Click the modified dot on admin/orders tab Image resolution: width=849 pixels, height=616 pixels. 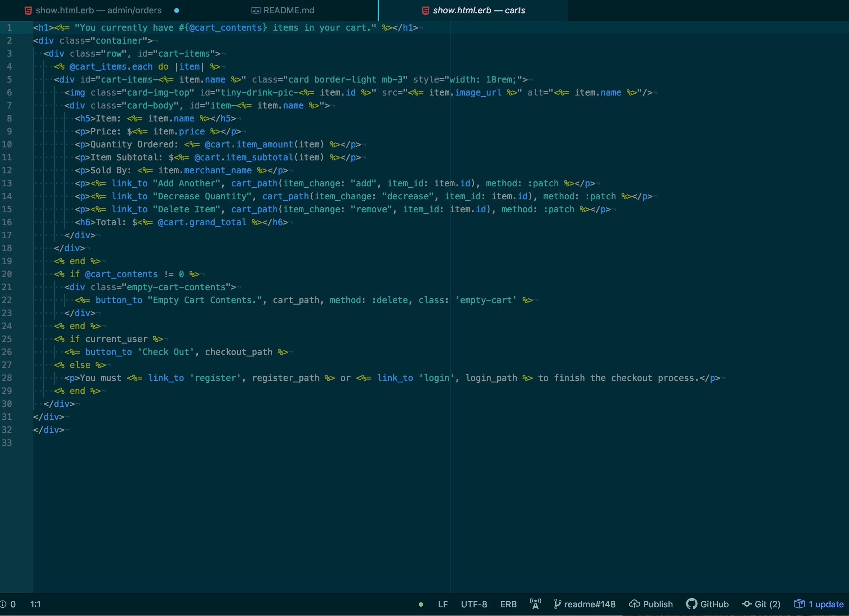click(176, 10)
